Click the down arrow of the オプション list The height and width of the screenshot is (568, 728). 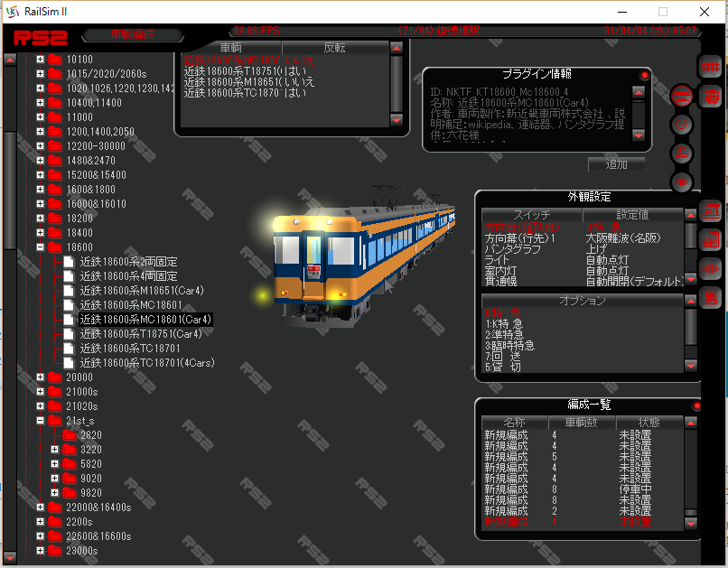691,366
